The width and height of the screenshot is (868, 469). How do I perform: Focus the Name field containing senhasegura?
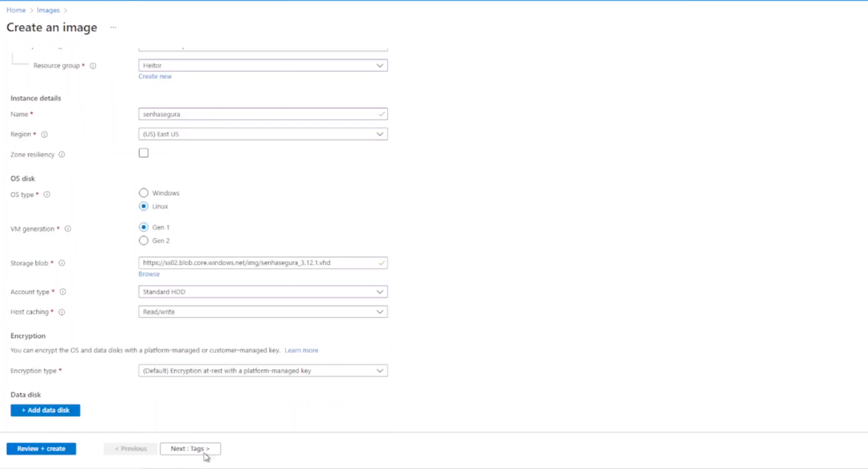point(263,114)
